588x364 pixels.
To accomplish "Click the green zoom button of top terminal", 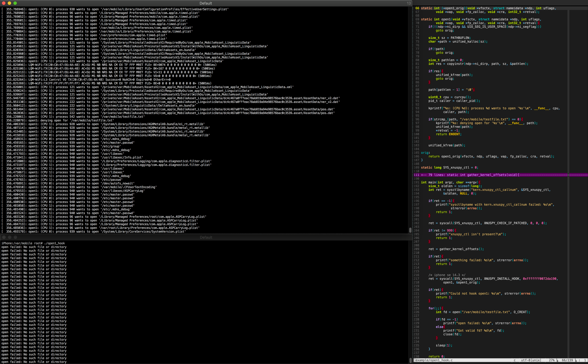I will click(x=15, y=3).
